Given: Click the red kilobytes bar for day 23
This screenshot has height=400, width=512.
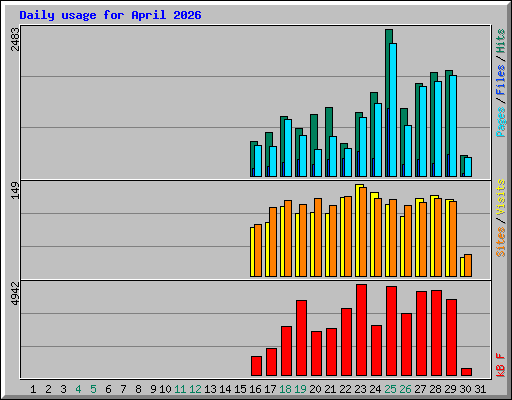Looking at the screenshot, I should tap(361, 330).
